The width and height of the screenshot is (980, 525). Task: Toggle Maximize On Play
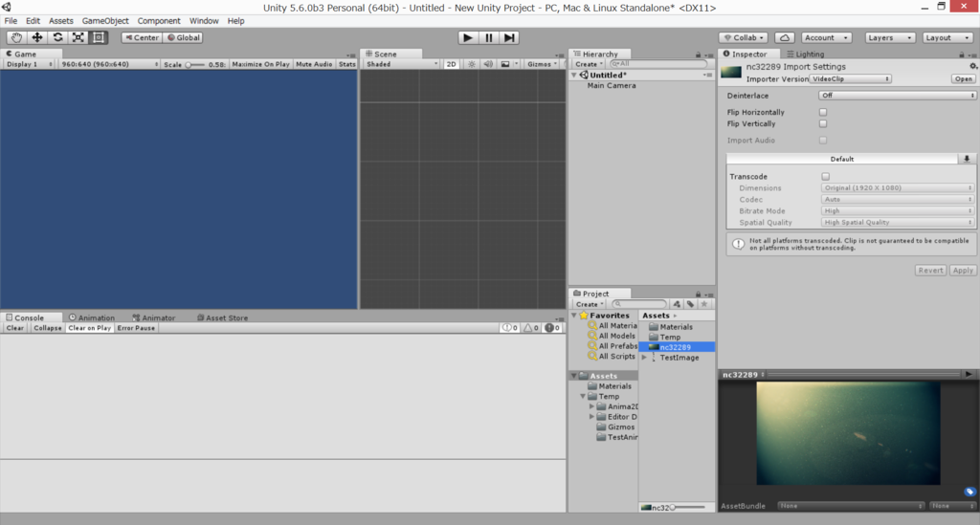tap(260, 64)
